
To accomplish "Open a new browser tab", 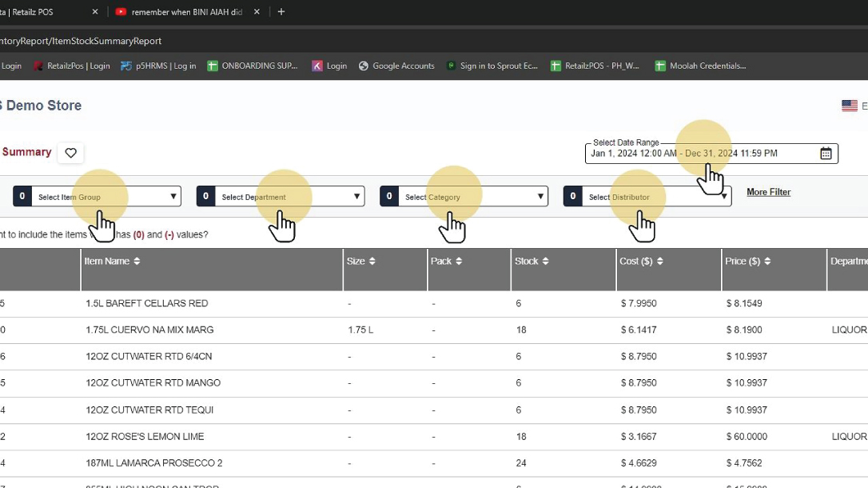I will pyautogui.click(x=281, y=12).
